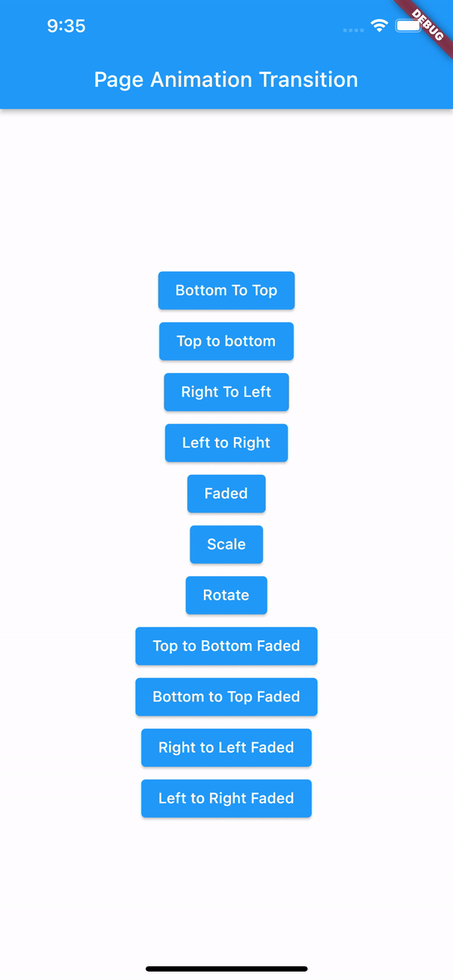Tap the cellular signal dots
This screenshot has width=453, height=980.
coord(353,29)
